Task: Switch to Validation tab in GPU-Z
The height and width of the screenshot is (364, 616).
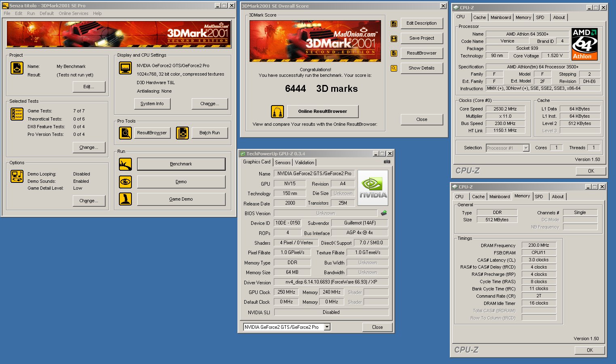Action: pos(304,162)
